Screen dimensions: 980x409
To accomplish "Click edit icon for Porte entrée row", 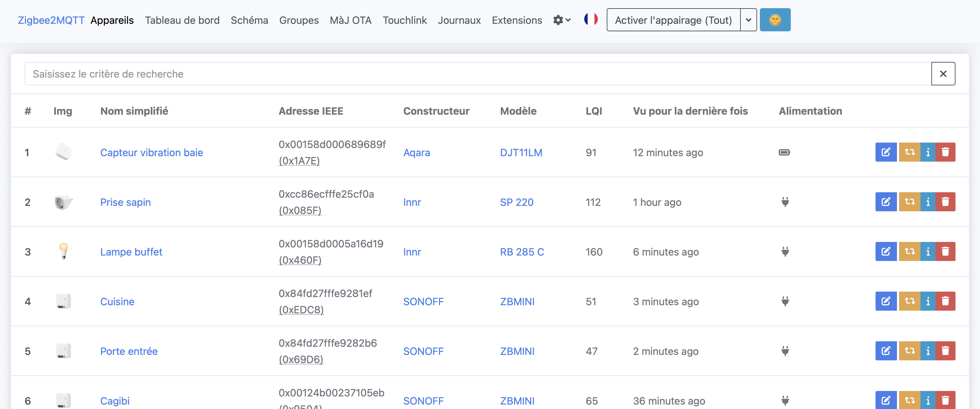I will [886, 351].
